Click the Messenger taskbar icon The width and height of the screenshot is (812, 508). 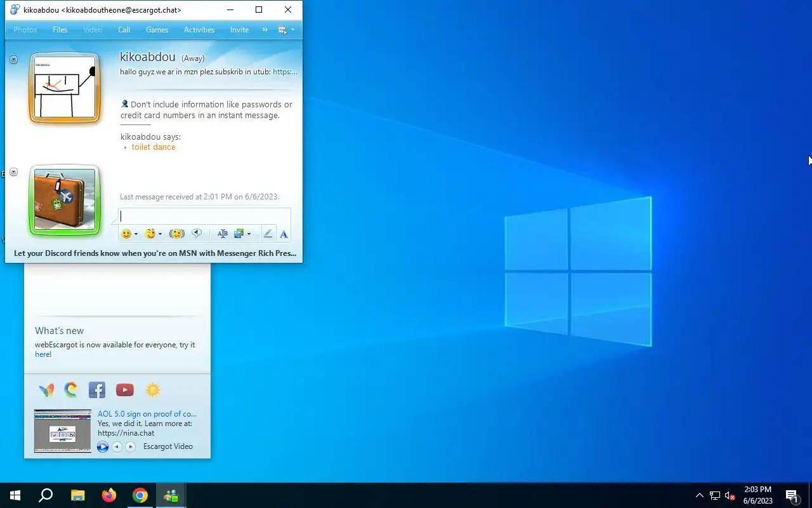[171, 495]
